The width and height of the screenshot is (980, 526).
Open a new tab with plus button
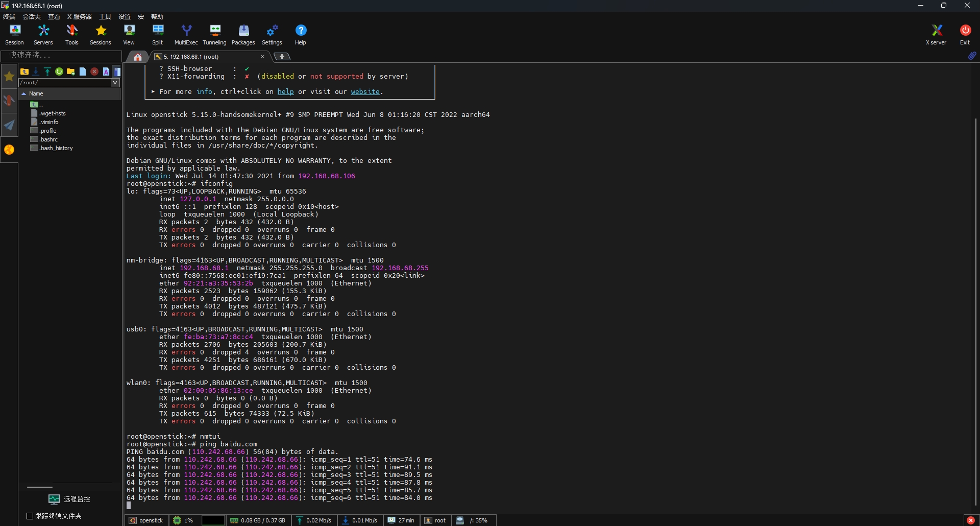282,57
